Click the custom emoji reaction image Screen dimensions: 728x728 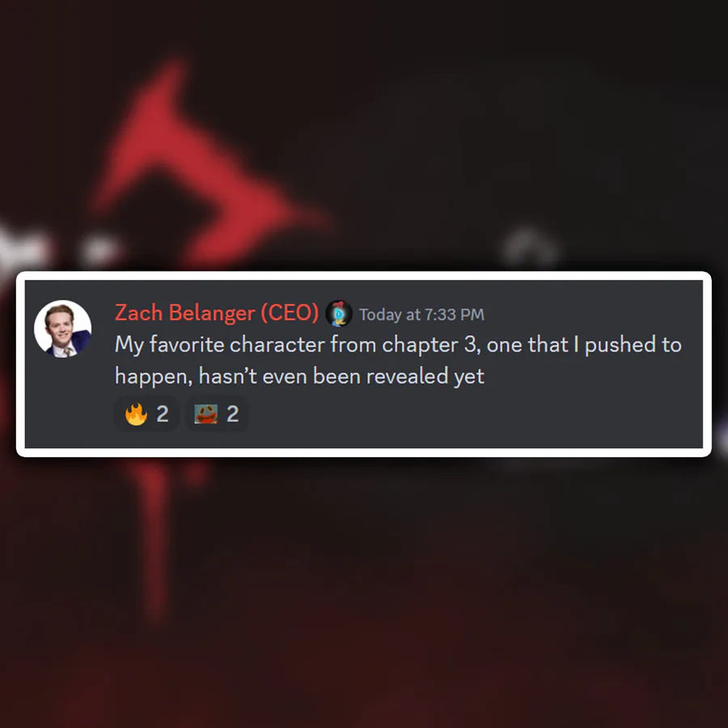pos(205,413)
